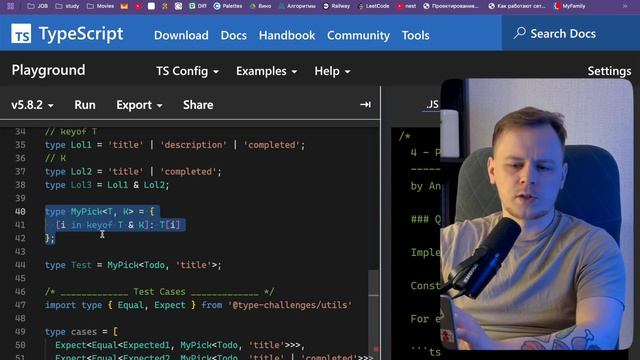Screen dimensions: 640x360
Task: Open the Movies bookmarks folder
Action: coord(100,6)
